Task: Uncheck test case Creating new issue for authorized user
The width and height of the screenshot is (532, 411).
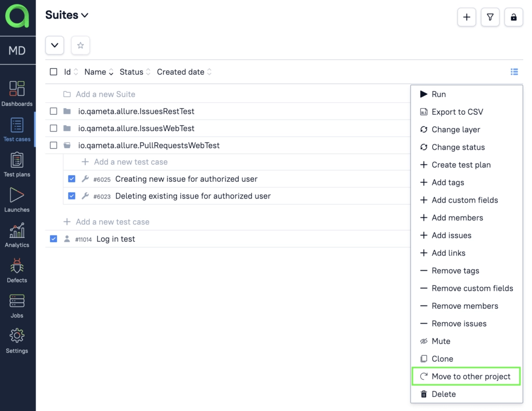Action: click(72, 178)
